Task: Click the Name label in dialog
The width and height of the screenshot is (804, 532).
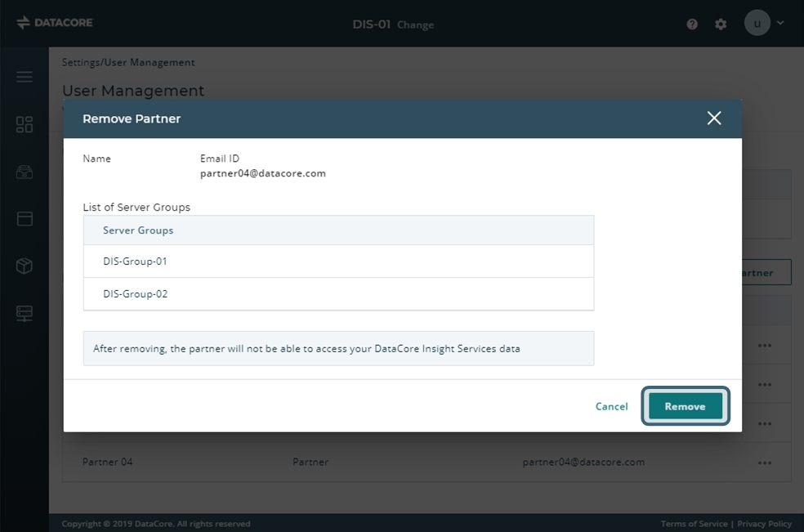Action: (96, 159)
